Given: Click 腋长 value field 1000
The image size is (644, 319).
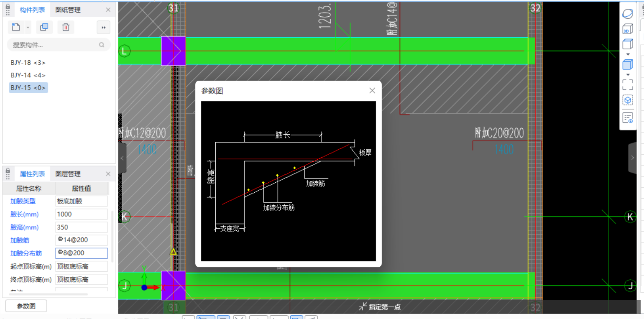Looking at the screenshot, I should (82, 214).
